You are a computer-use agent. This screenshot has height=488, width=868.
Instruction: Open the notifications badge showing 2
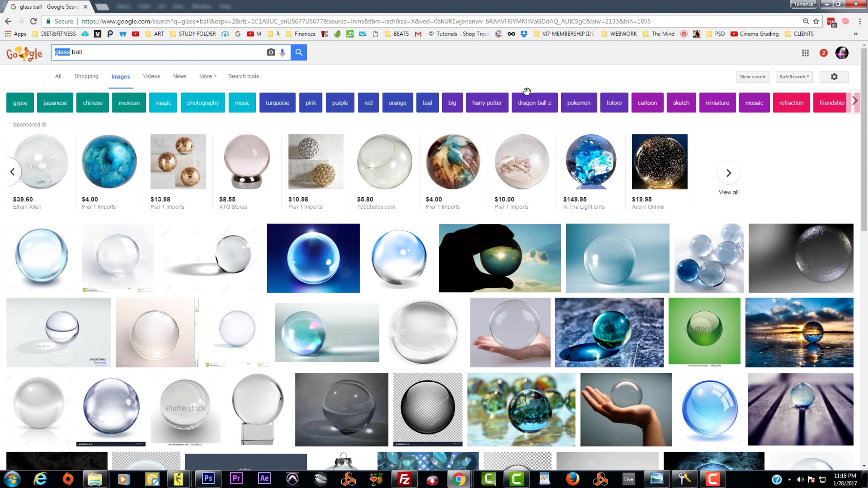[x=824, y=53]
